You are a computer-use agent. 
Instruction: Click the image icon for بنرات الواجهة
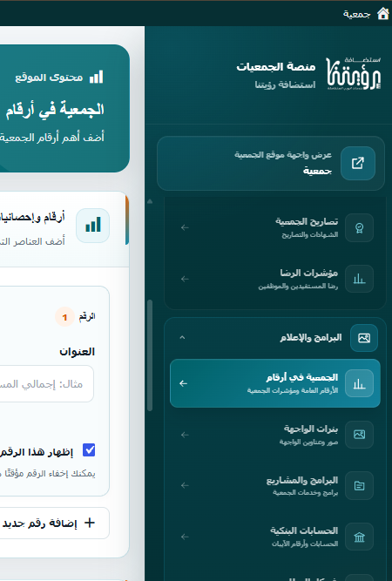[359, 435]
